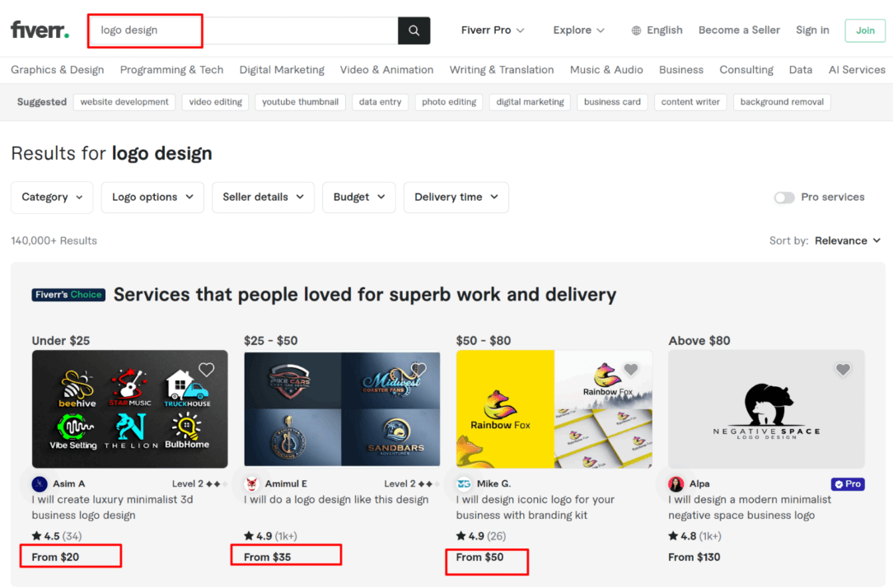This screenshot has height=588, width=893.
Task: Click the Sign in link
Action: pos(813,30)
